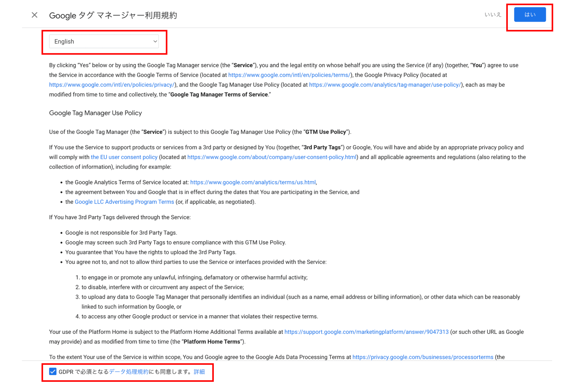The height and width of the screenshot is (388, 588).
Task: Open the marketingplatform answer 9047313 link
Action: [367, 332]
